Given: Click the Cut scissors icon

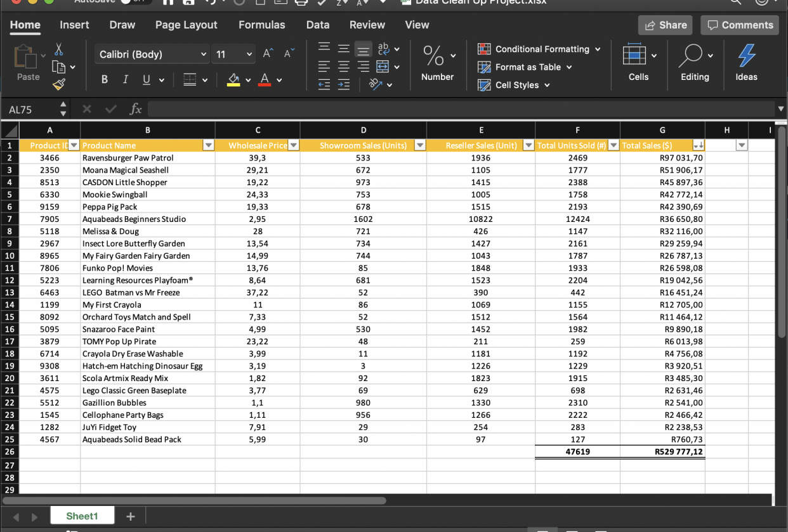Looking at the screenshot, I should (x=59, y=49).
